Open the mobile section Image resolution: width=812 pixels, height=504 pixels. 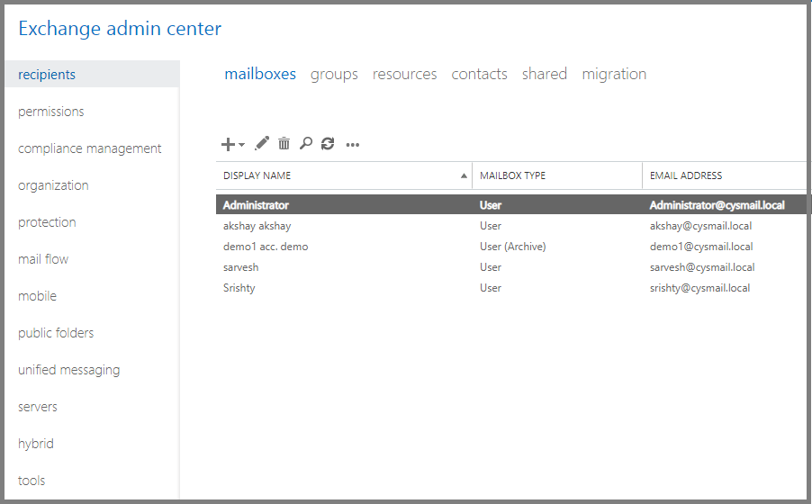tap(37, 296)
